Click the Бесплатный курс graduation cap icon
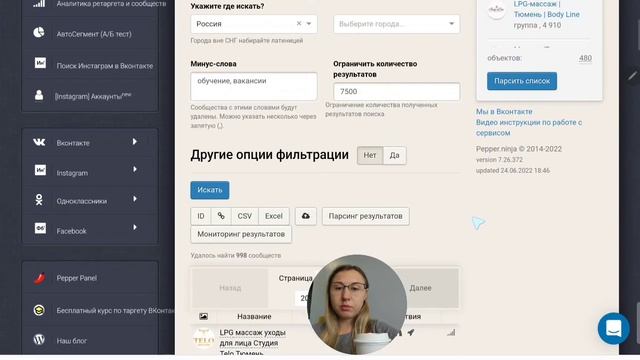Image resolution: width=640 pixels, height=360 pixels. click(39, 310)
